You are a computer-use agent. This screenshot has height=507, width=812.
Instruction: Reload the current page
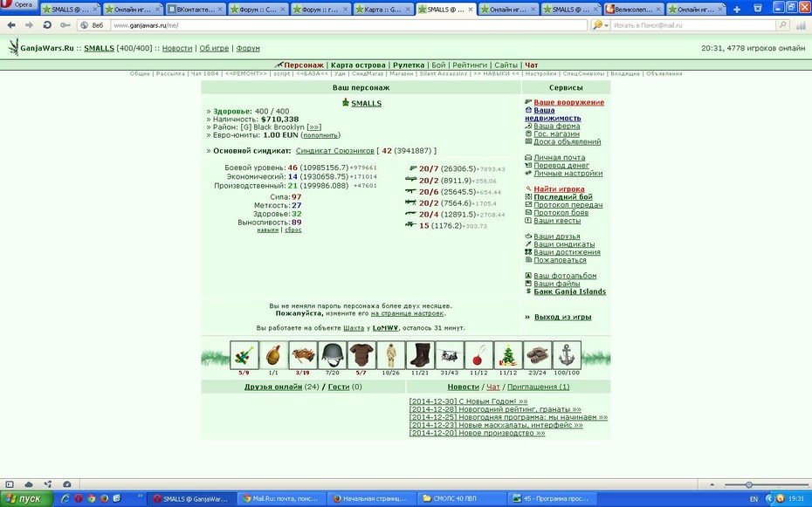[x=46, y=24]
